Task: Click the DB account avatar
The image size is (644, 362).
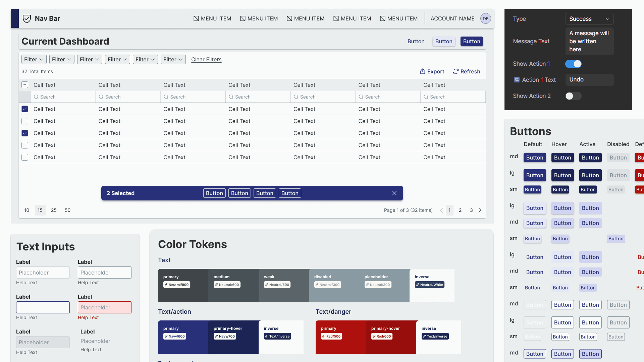Action: [x=486, y=19]
